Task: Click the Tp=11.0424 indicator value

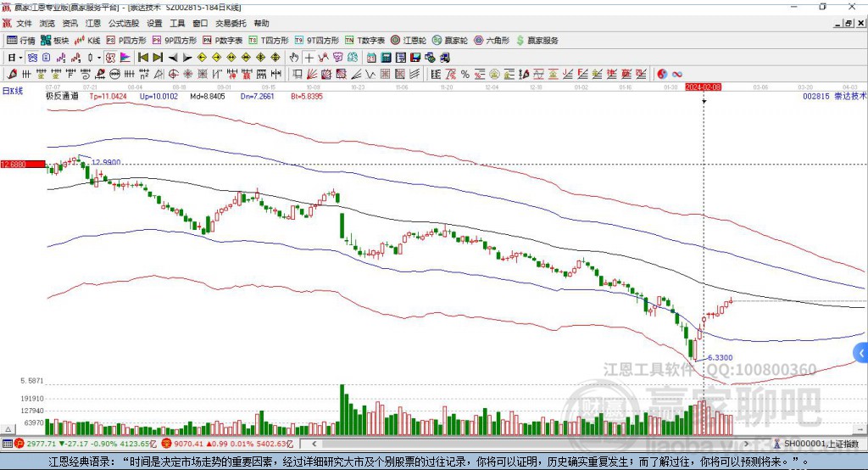Action: pos(108,96)
